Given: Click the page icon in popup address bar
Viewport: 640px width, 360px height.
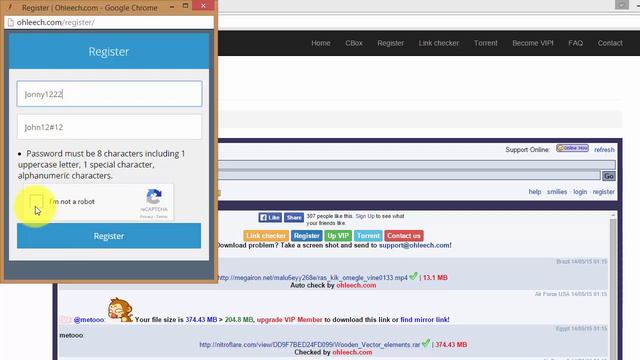Looking at the screenshot, I should (11, 22).
